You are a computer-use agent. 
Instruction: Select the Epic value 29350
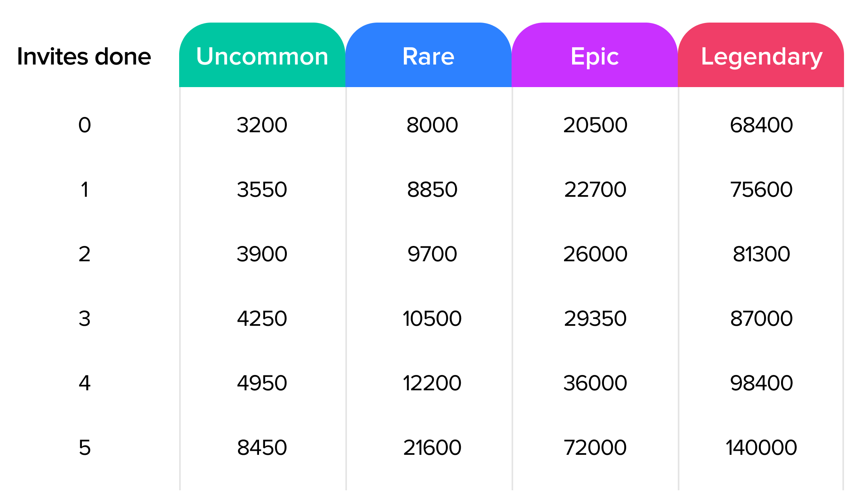point(595,319)
